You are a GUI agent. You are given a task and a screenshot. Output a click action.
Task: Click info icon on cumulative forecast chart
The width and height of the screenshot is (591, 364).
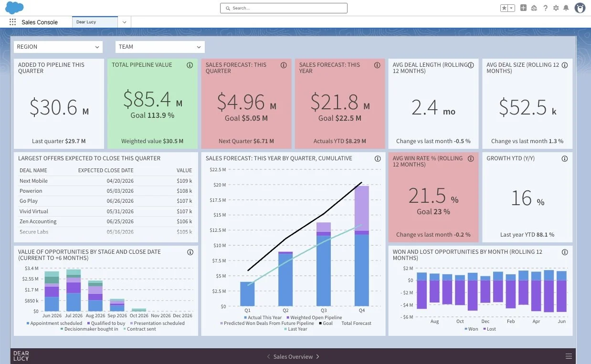[378, 158]
